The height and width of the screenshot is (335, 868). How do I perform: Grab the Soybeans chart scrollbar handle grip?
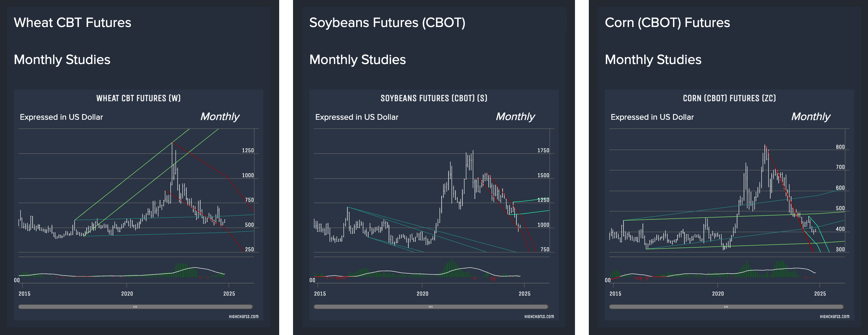(x=431, y=307)
